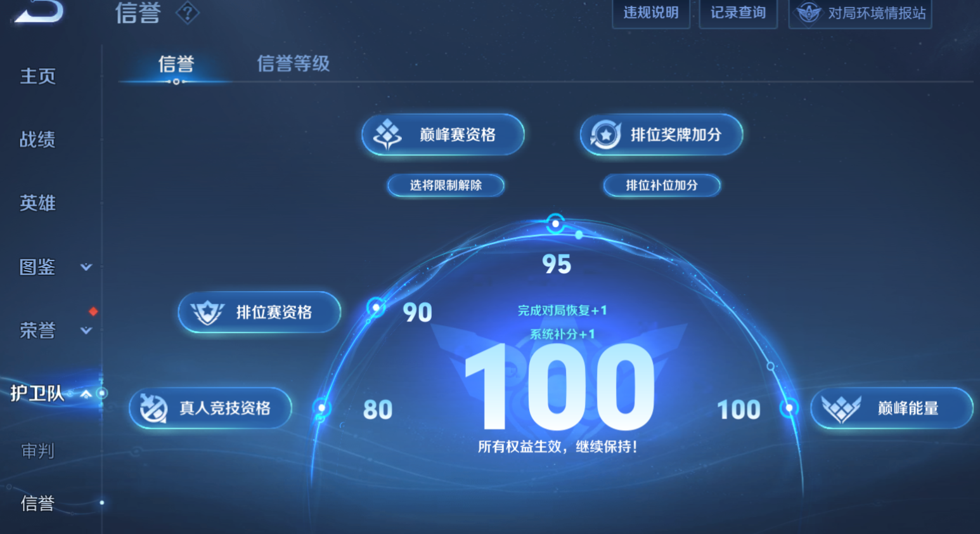
Task: Click the 排位补位加分 pill button
Action: (662, 185)
